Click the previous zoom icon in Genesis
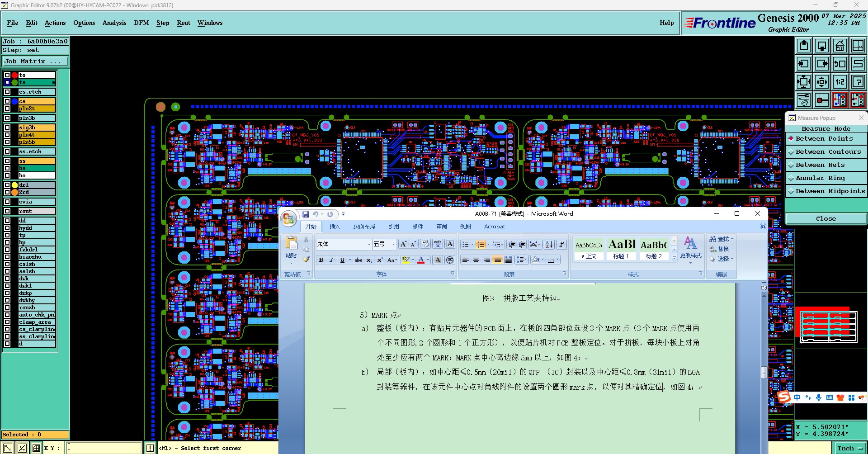The width and height of the screenshot is (868, 454). [840, 64]
